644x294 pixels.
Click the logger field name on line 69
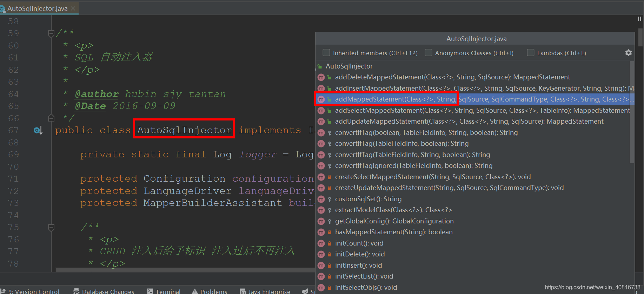pos(258,155)
